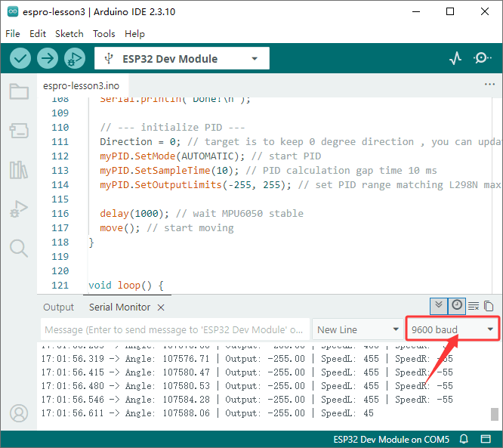Screen dimensions: 503x448
Task: Click serial log line timestamped 17:01:56.480
Action: [x=247, y=386]
